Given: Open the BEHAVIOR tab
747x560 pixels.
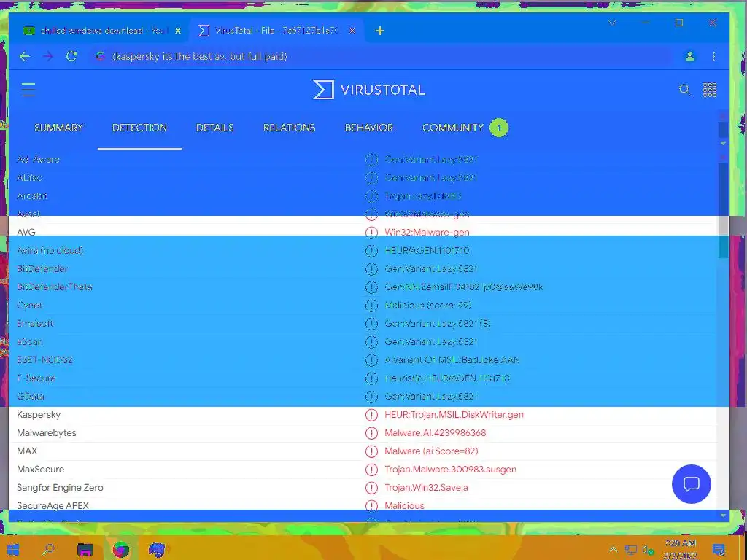Looking at the screenshot, I should (368, 128).
